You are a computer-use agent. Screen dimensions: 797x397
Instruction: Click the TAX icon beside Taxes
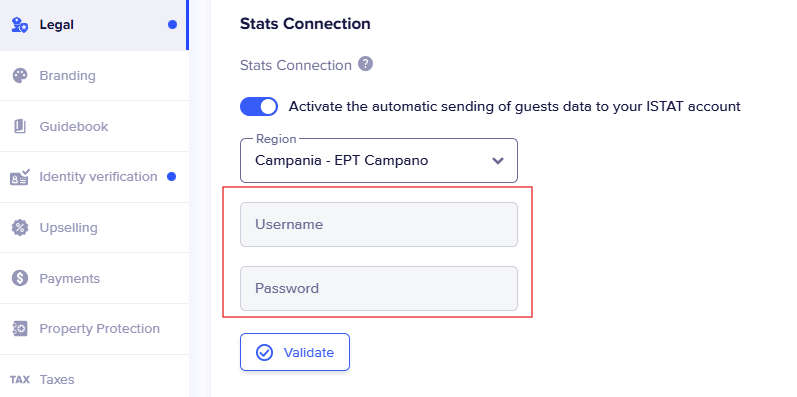(20, 380)
